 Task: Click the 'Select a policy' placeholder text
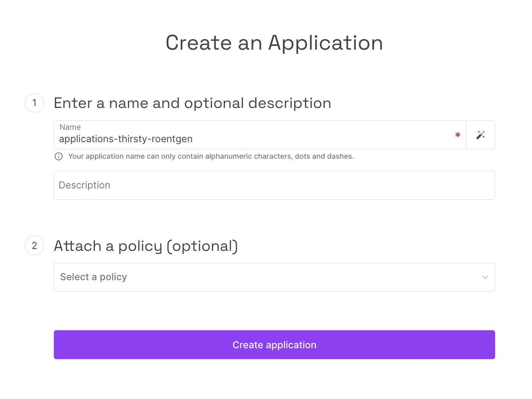(93, 277)
